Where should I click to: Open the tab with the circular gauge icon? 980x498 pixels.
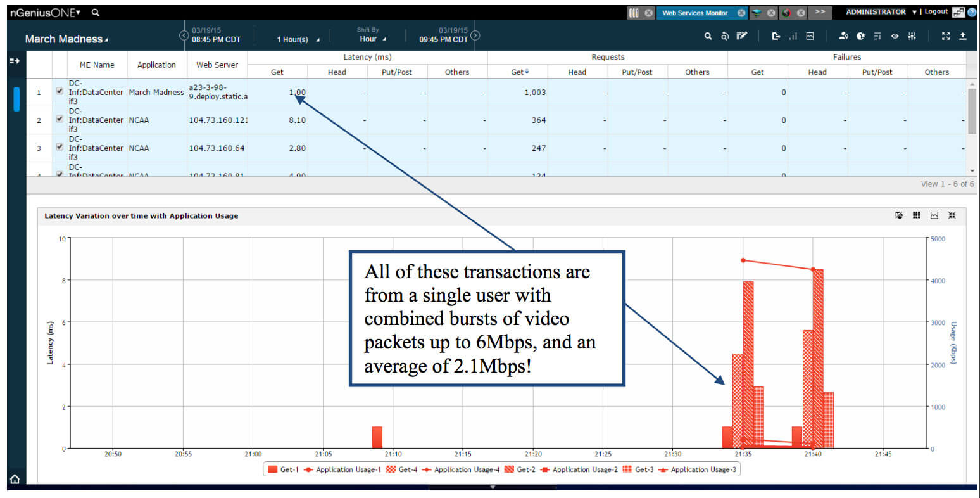pyautogui.click(x=786, y=13)
